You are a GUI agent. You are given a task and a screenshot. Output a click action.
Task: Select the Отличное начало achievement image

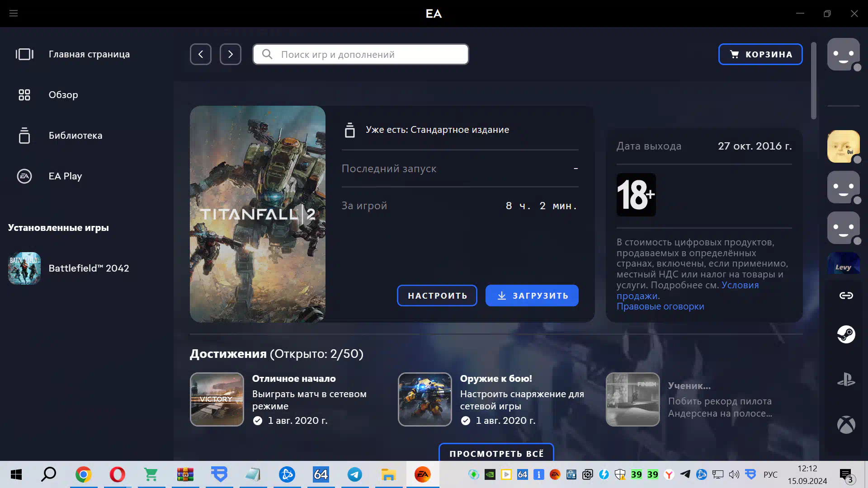tap(217, 399)
